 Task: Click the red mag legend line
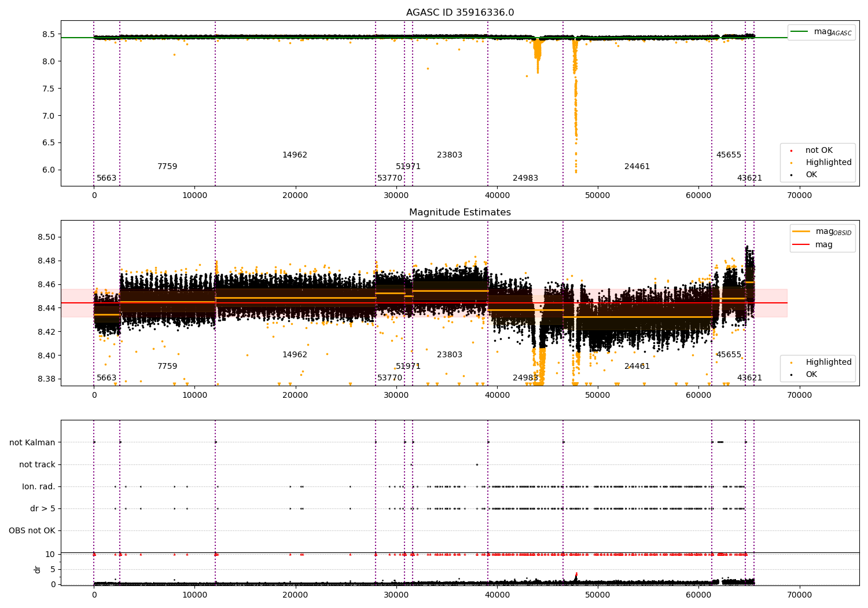coord(801,244)
